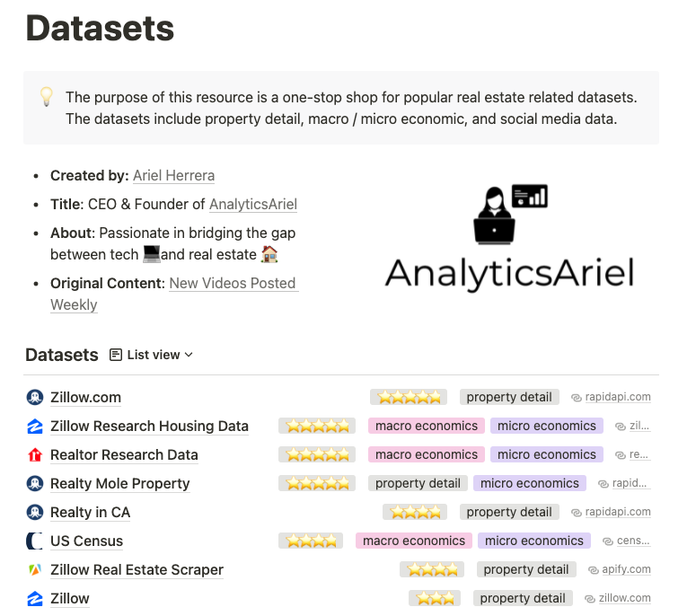Open Ariel Herrera's profile link
Viewport: 696px width, 616px height.
point(173,176)
